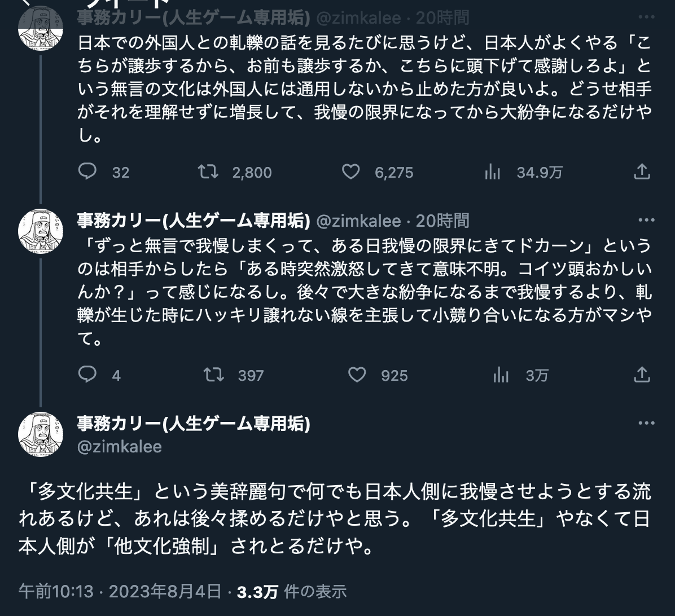Click the 3.3万 件の表示 view count

(x=292, y=591)
